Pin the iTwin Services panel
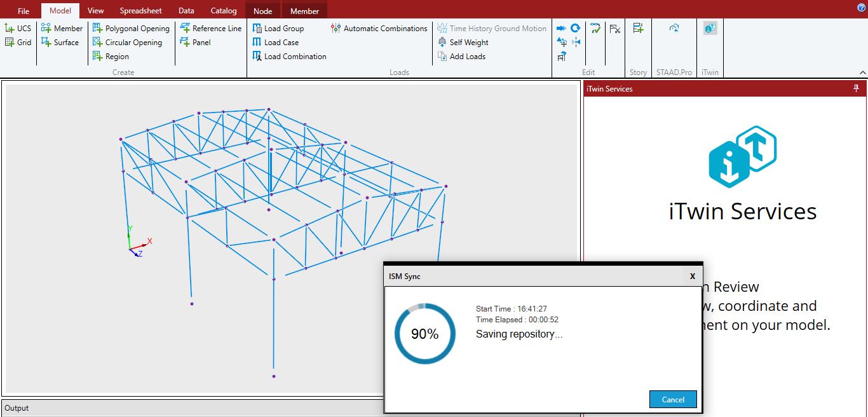The width and height of the screenshot is (868, 417). click(x=856, y=88)
